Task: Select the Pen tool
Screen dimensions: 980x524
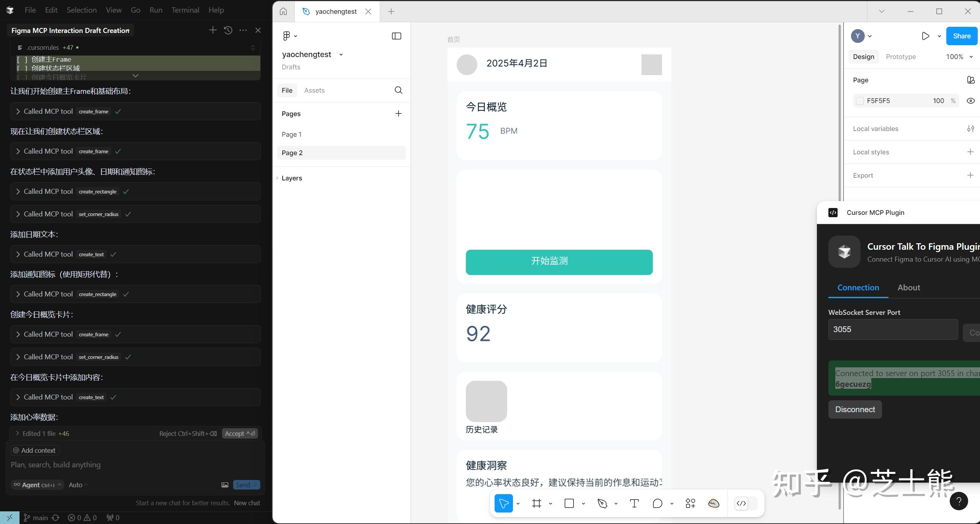Action: coord(602,503)
